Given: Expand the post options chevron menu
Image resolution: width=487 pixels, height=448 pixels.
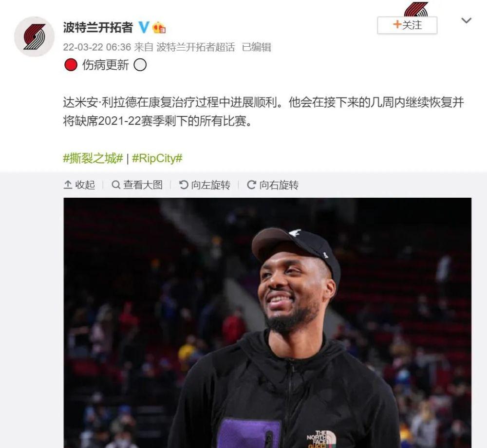Looking at the screenshot, I should click(x=467, y=21).
